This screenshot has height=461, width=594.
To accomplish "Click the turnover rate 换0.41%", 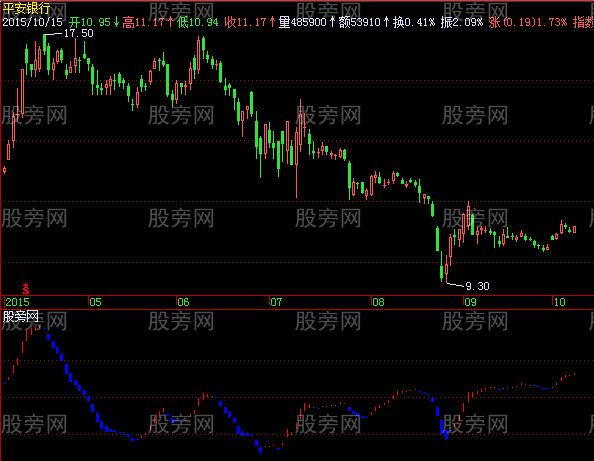I will [414, 22].
